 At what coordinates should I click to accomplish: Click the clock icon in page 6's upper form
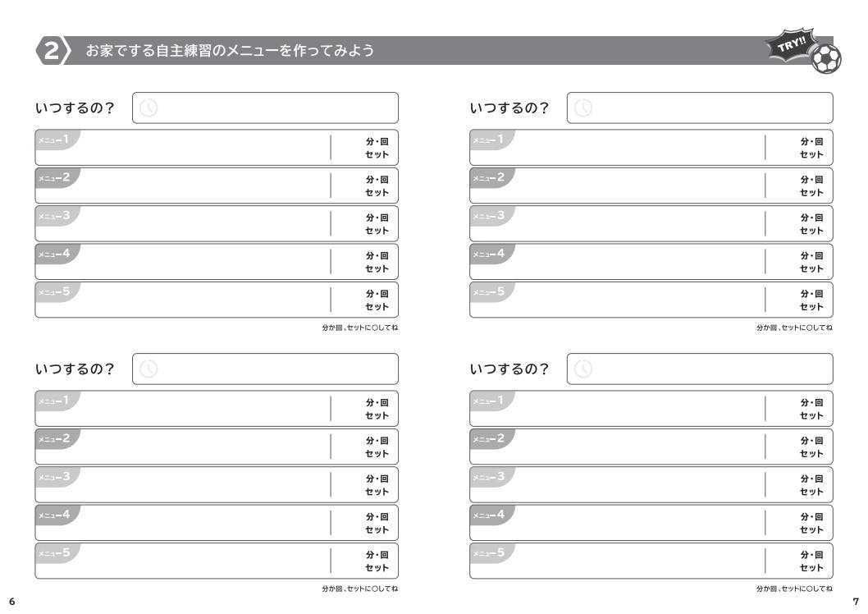(148, 108)
